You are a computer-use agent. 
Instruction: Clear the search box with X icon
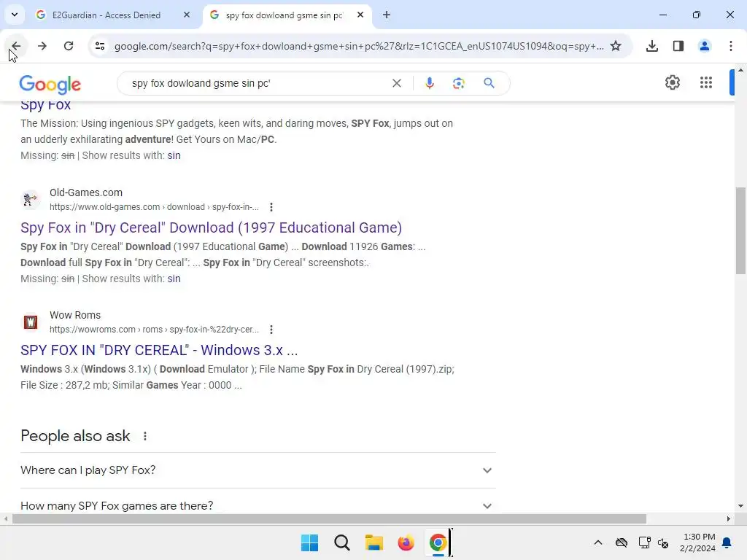pos(396,83)
